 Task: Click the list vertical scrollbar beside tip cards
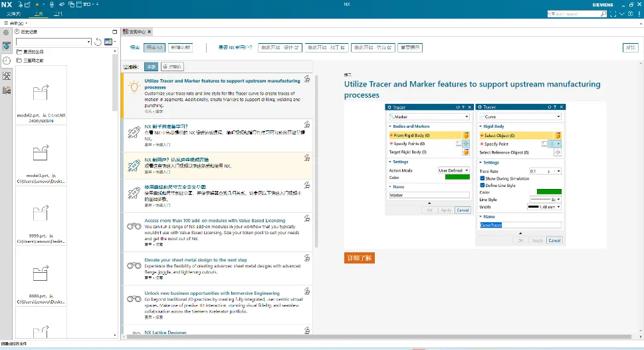(x=316, y=161)
